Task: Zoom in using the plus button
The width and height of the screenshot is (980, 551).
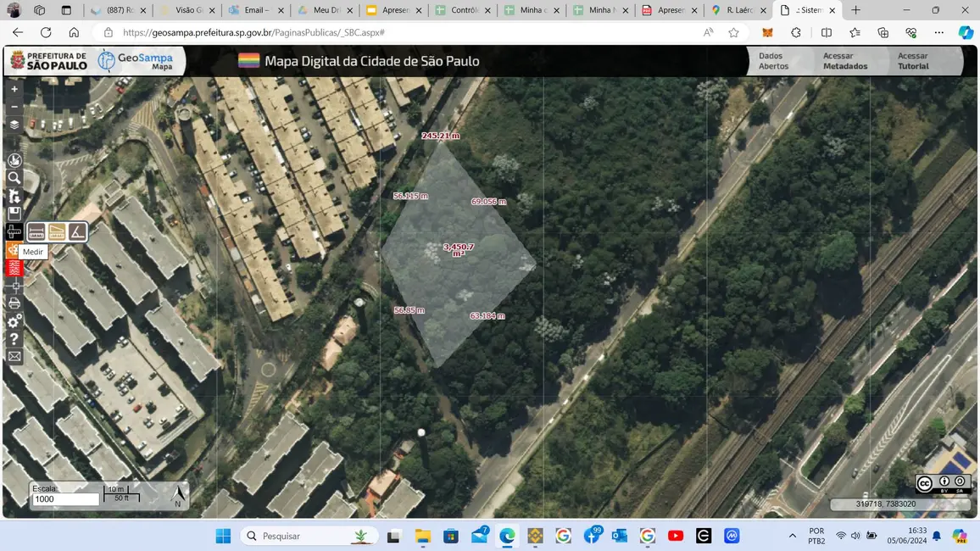Action: click(14, 88)
